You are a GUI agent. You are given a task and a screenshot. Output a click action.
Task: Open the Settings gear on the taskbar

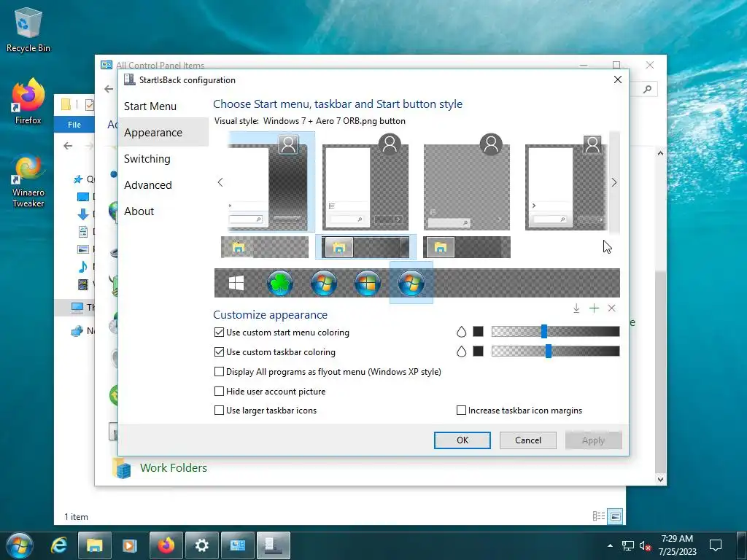click(x=202, y=545)
